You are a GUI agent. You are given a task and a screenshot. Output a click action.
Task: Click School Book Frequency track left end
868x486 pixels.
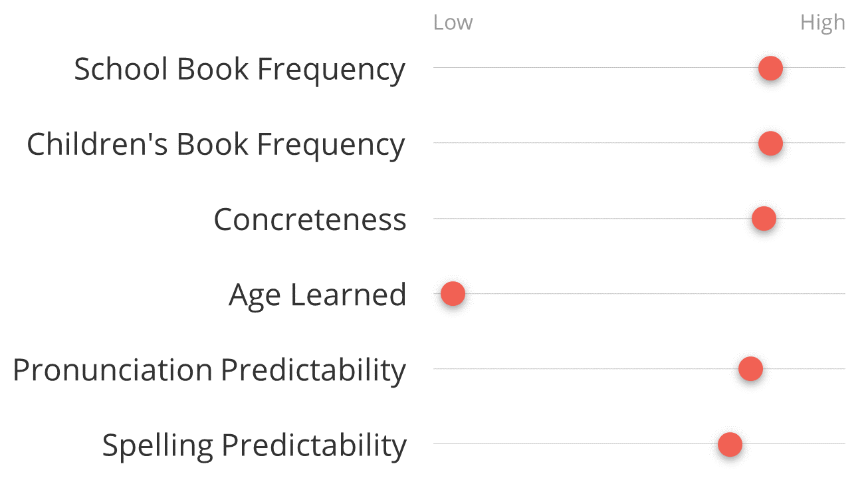[x=436, y=68]
